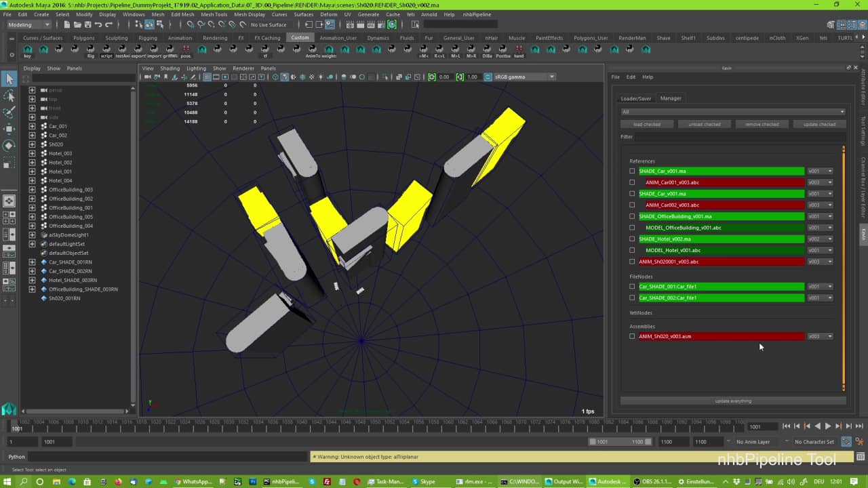Check the MODEL_Hotel_v001.abc checkbox
This screenshot has width=868, height=488.
(632, 250)
